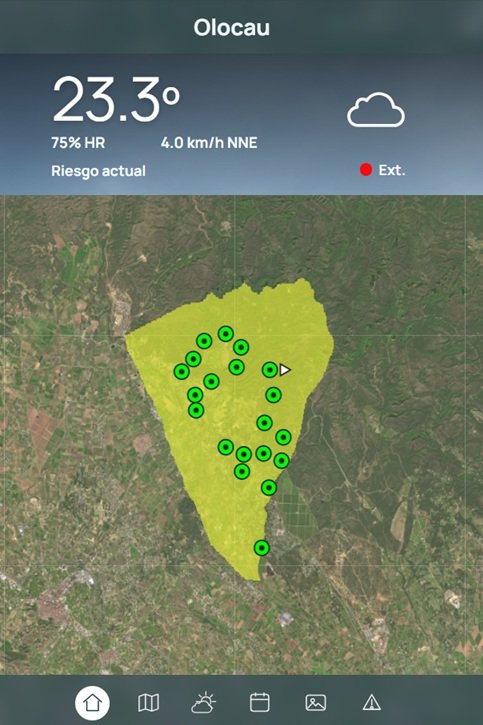Click the cloud weather condition icon
This screenshot has height=725, width=483.
[376, 110]
